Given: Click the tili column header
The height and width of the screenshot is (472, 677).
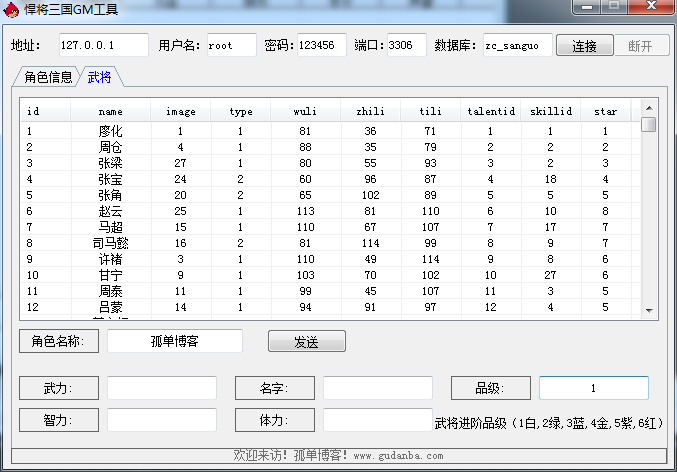Looking at the screenshot, I should pyautogui.click(x=430, y=111).
